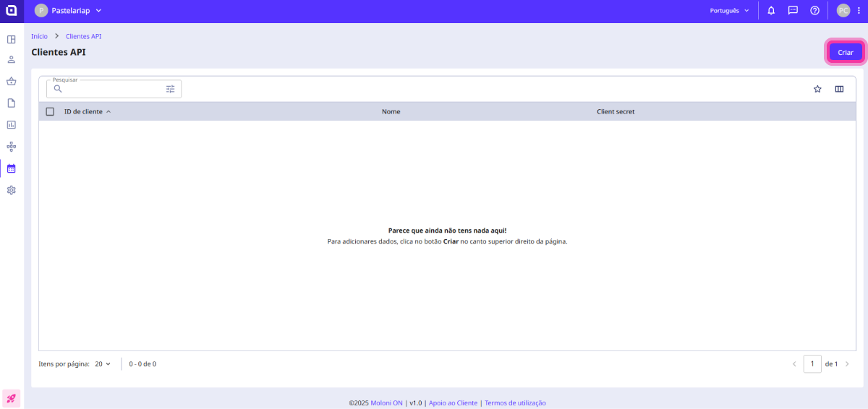Click the notifications bell icon
Screen dimensions: 868x409
coord(771,11)
